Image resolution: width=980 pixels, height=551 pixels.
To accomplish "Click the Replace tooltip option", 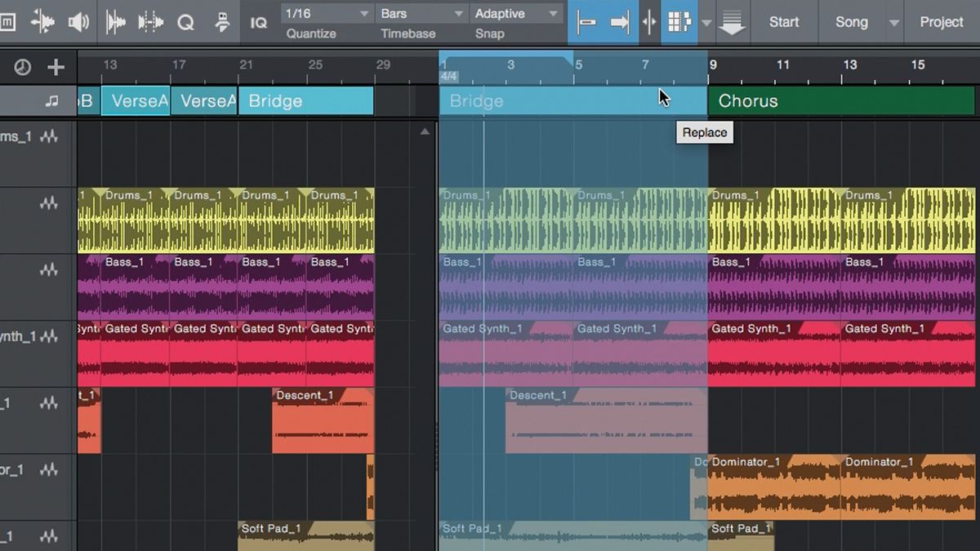I will pos(704,132).
